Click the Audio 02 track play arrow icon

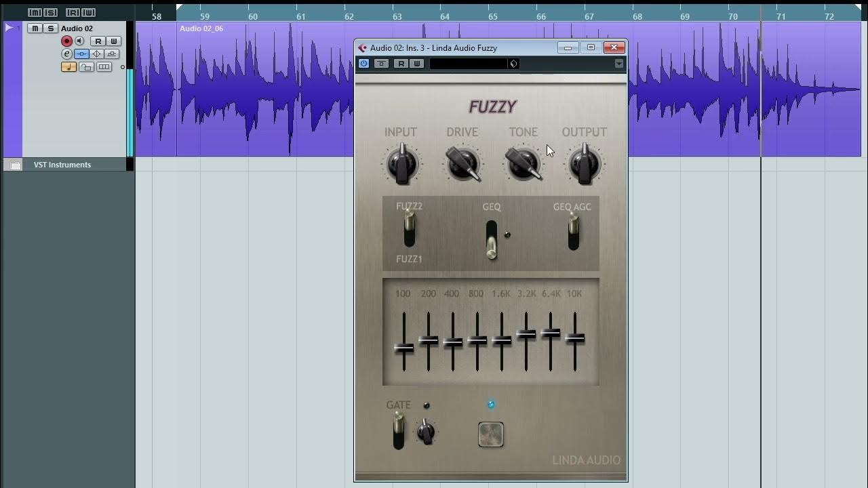tap(9, 28)
